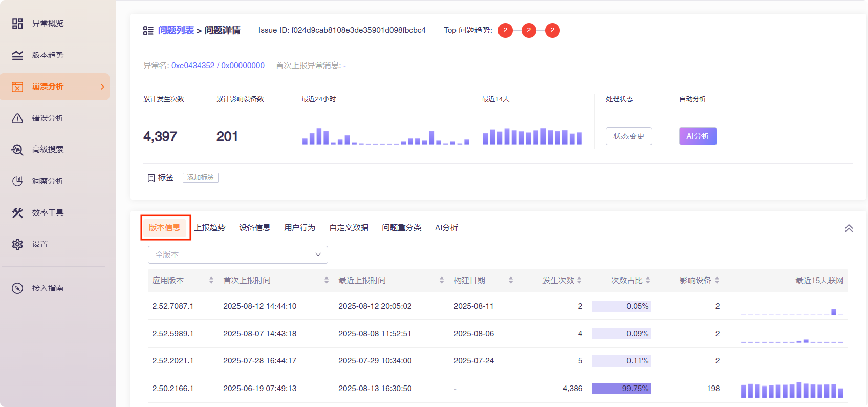Switch to the 设备信息 tab
This screenshot has height=407, width=868.
point(254,228)
